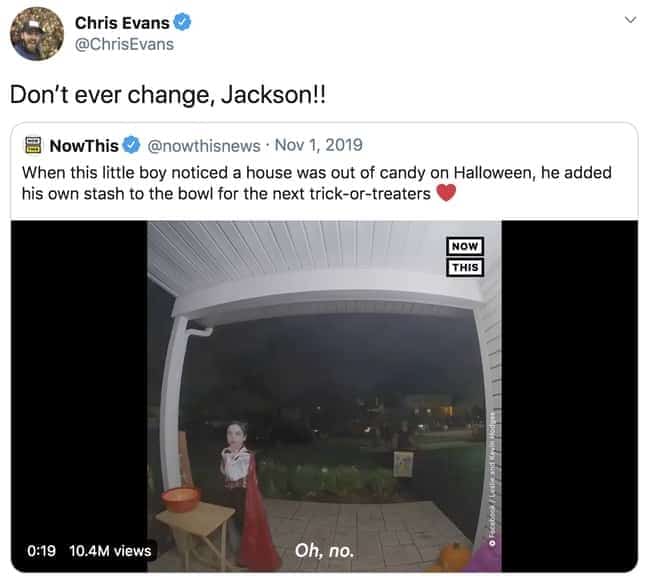The width and height of the screenshot is (650, 587).
Task: Visit the @nowthisnews handle
Action: (x=204, y=146)
